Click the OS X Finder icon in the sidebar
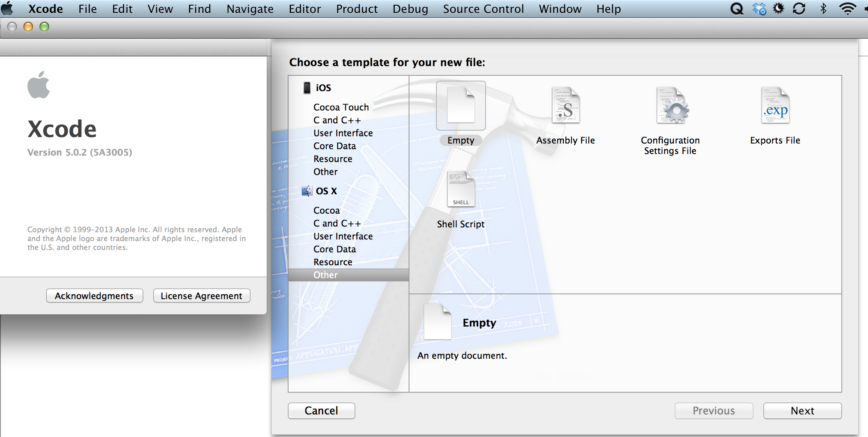868x437 pixels. pyautogui.click(x=307, y=191)
